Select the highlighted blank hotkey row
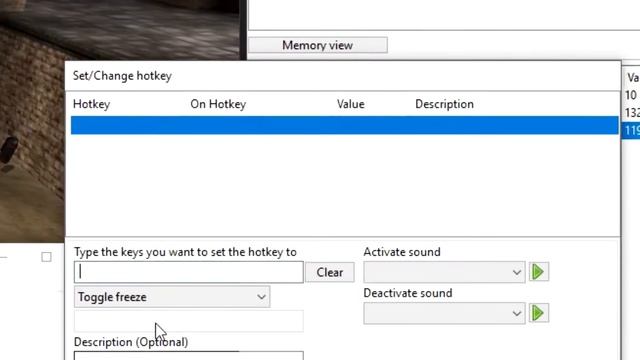Screen dimensions: 640x360 click(x=345, y=125)
